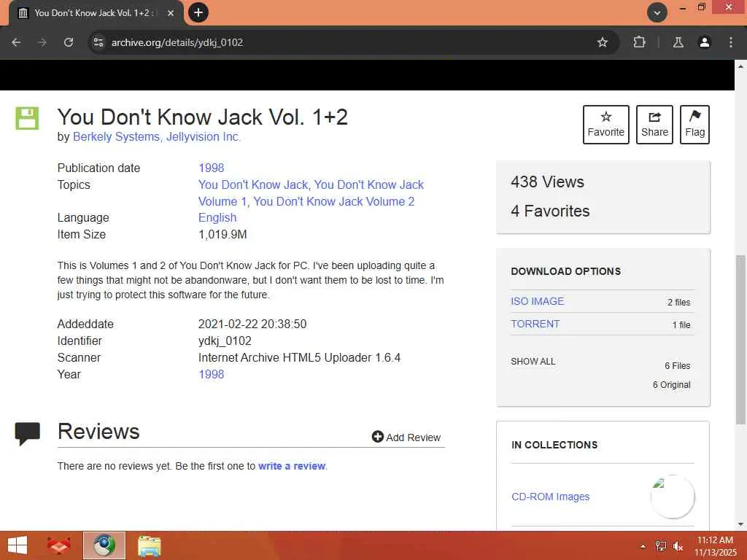Click the scrollbar up arrow

pos(740,66)
